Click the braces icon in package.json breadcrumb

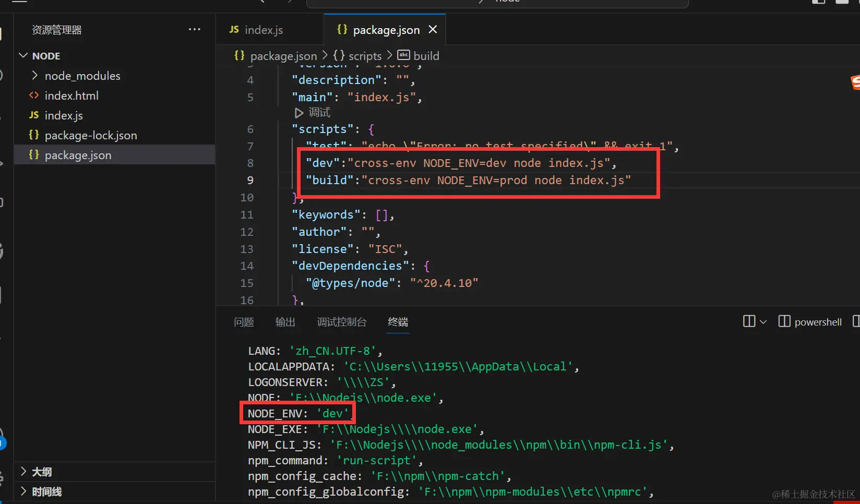(240, 55)
